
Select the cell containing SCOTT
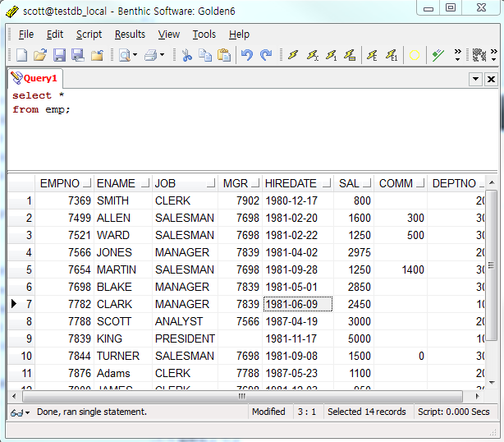click(113, 321)
